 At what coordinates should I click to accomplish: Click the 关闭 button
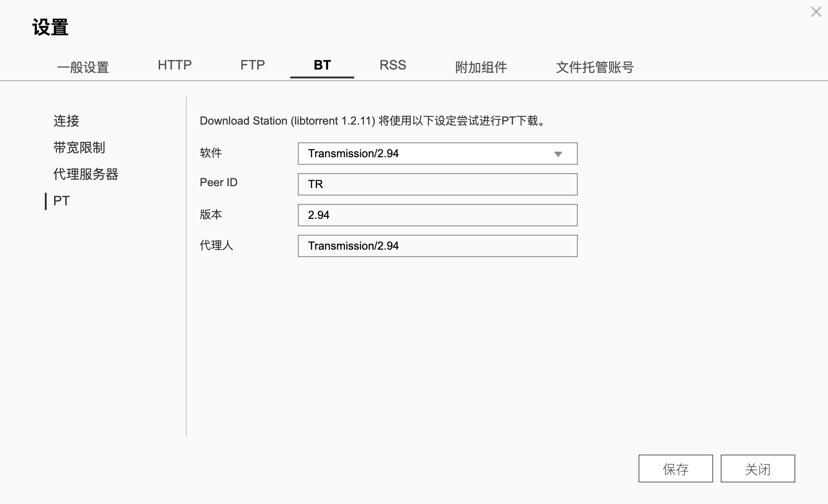757,469
